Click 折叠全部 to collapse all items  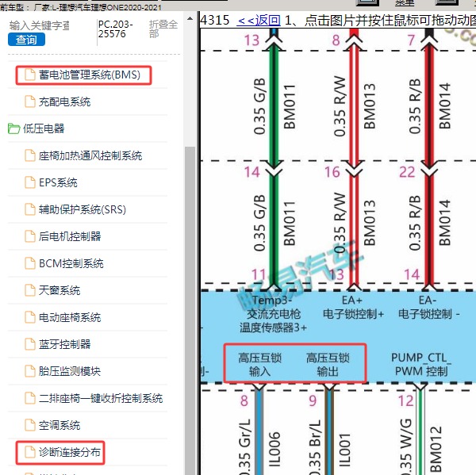pos(163,29)
